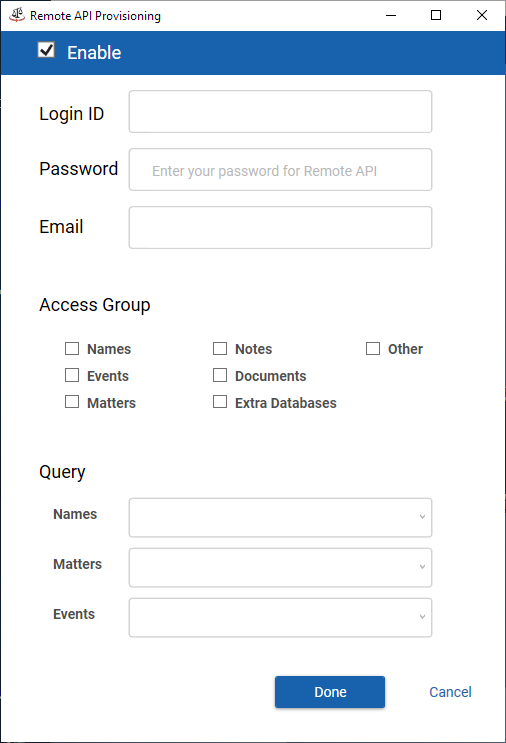Uncheck the Enable checkbox

pos(46,50)
